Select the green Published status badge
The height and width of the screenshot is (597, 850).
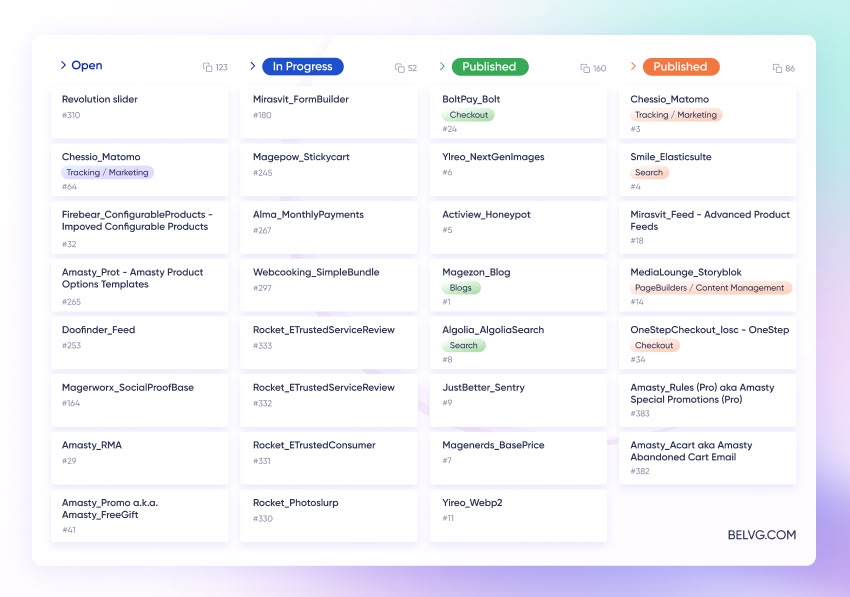point(490,67)
